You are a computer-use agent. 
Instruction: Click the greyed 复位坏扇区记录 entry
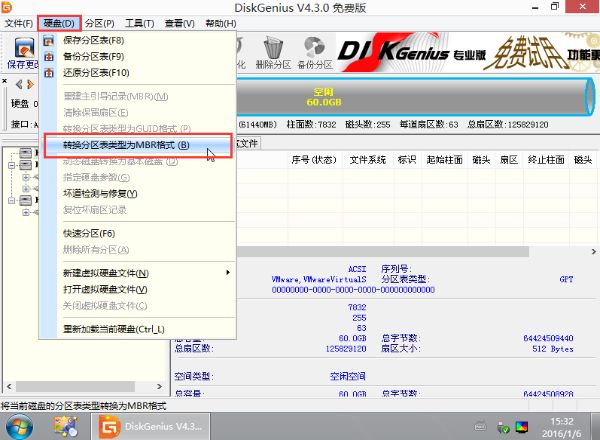(138, 210)
